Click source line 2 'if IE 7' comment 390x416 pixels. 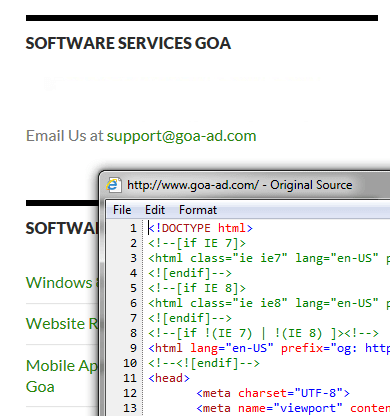tap(197, 243)
